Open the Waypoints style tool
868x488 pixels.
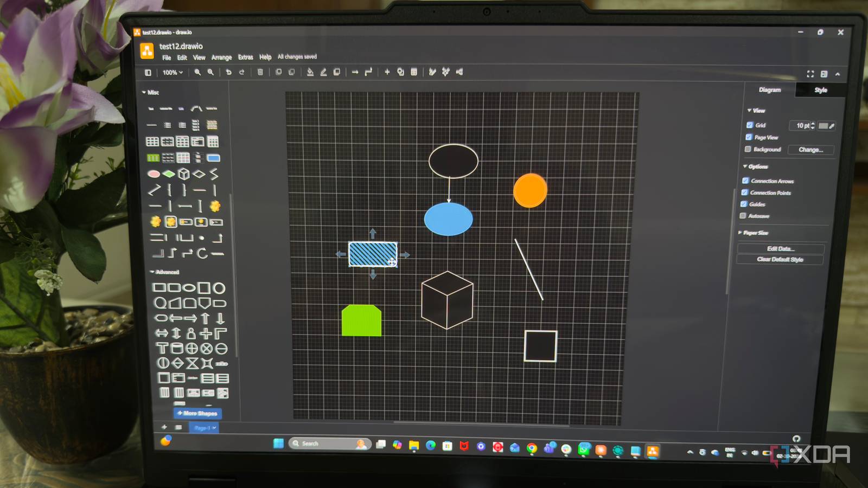[x=368, y=72]
